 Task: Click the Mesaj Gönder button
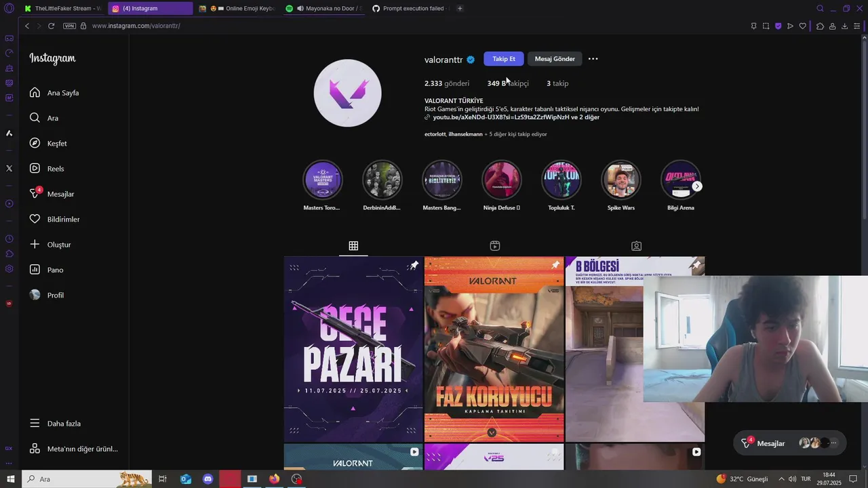click(x=554, y=59)
